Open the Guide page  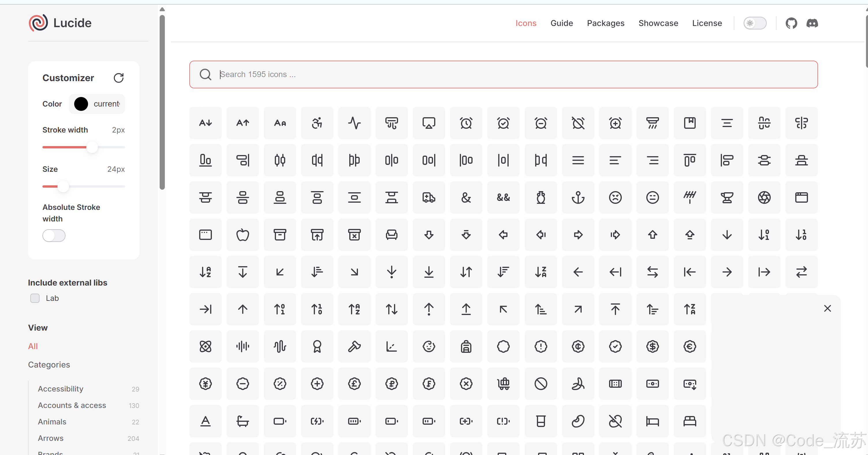561,23
